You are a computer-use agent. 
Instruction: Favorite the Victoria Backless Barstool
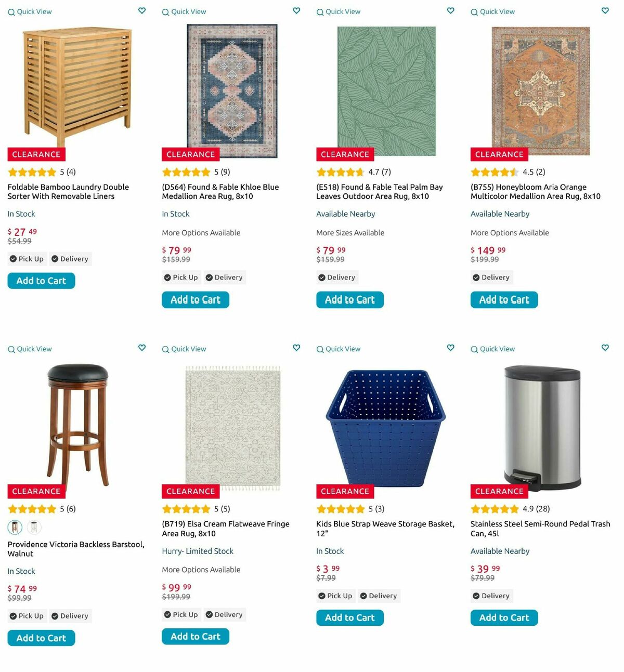tap(142, 348)
